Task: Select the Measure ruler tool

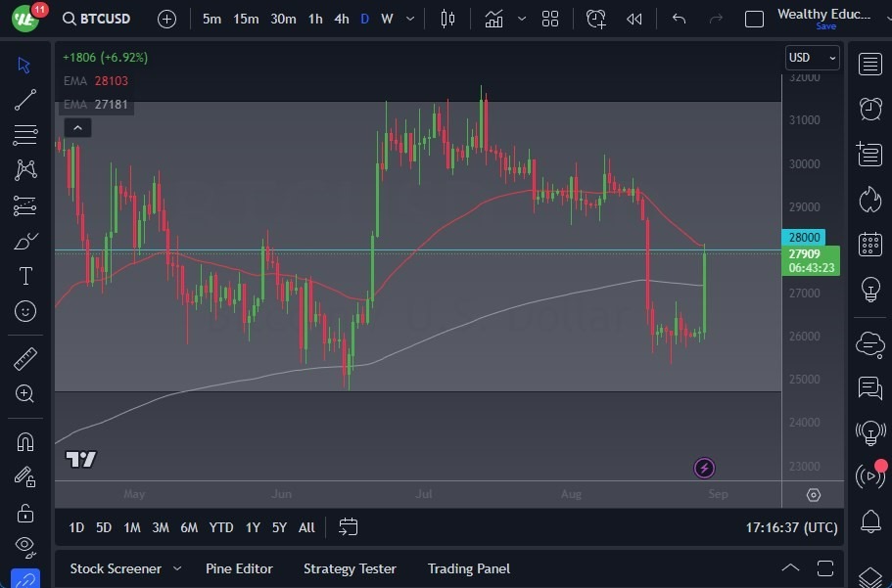Action: [x=24, y=359]
